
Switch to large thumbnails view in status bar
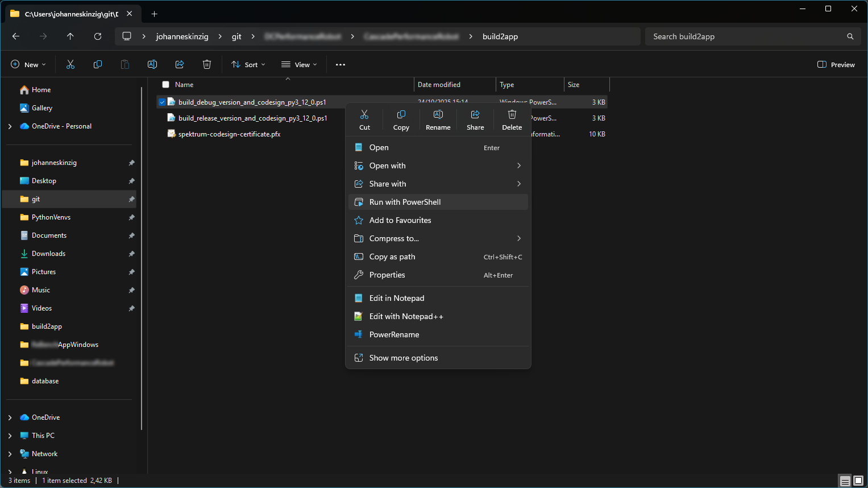[x=858, y=481]
